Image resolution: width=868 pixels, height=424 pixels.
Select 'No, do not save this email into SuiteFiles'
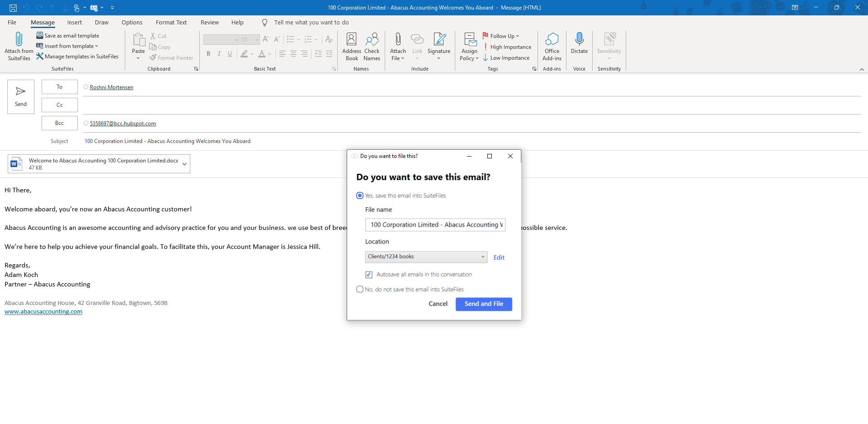(x=360, y=289)
